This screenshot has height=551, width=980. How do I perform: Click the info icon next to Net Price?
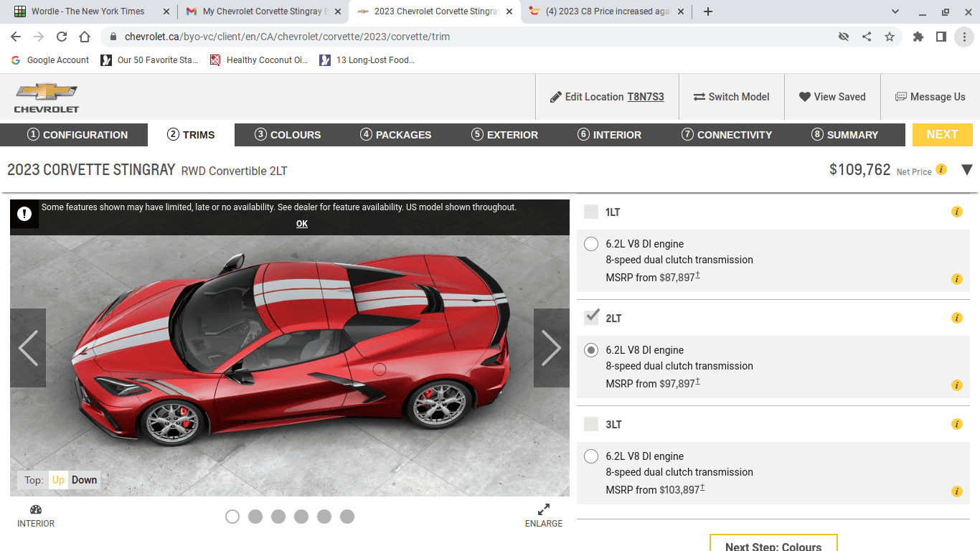943,171
